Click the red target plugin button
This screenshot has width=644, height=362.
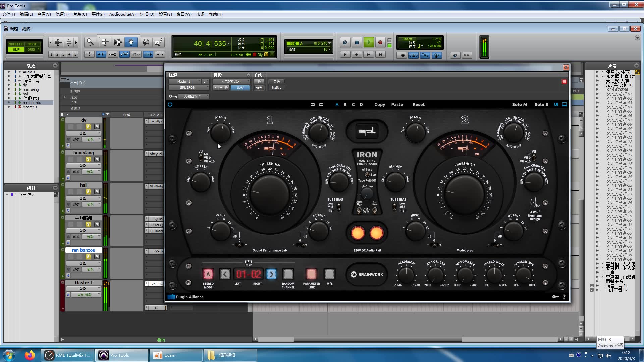click(564, 81)
